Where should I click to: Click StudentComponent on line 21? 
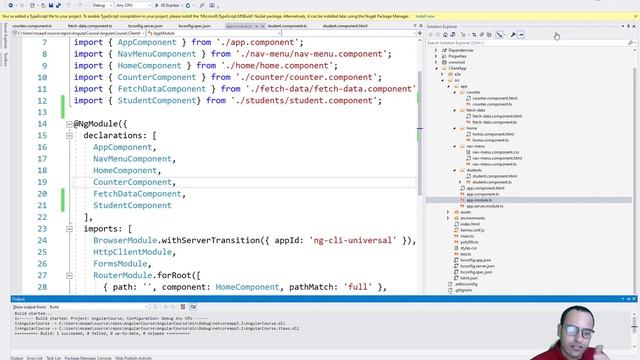coord(132,205)
